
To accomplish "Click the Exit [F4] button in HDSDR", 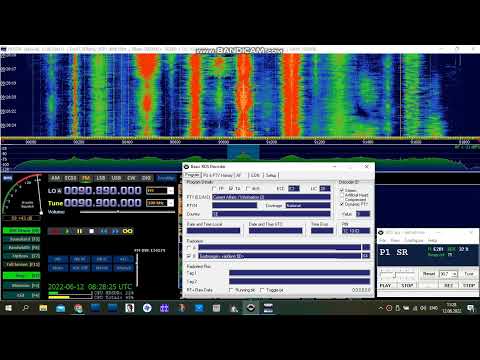I will pyautogui.click(x=22, y=295).
